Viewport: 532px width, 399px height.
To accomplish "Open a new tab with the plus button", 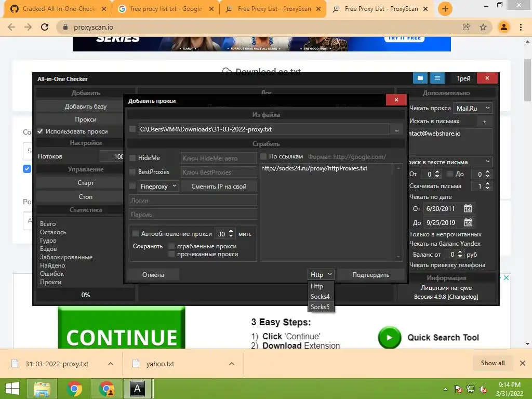I will 445,9.
